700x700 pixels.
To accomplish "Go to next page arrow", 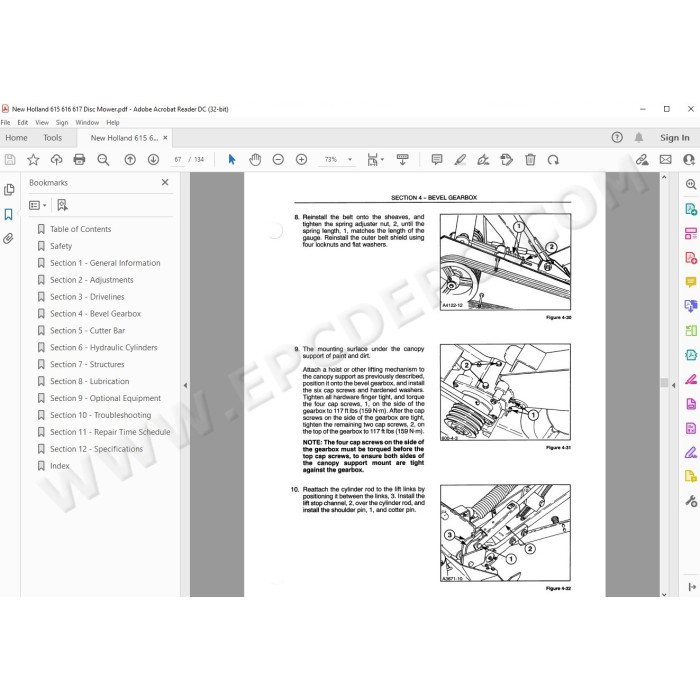I will (153, 159).
